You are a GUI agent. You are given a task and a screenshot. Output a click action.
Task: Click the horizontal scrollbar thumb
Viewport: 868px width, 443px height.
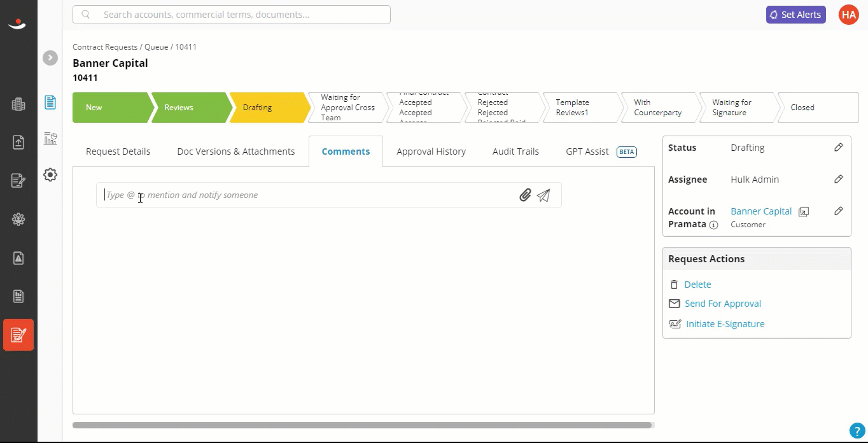[x=362, y=425]
